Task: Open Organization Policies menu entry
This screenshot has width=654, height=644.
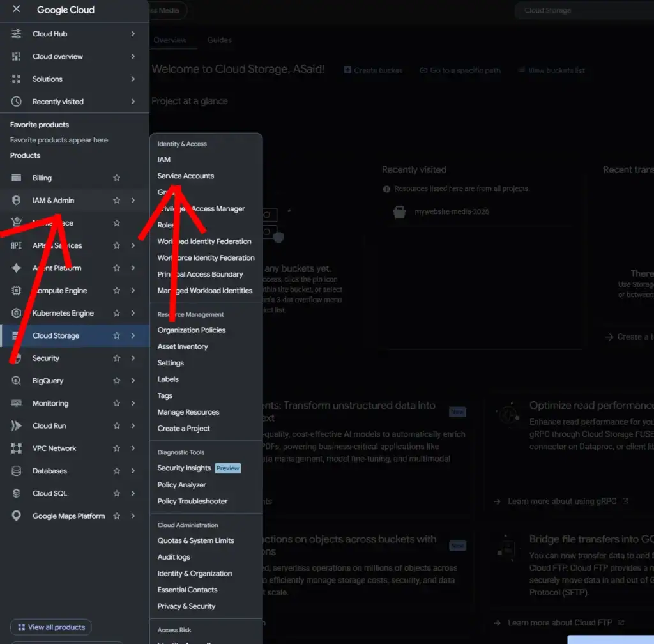Action: point(192,330)
